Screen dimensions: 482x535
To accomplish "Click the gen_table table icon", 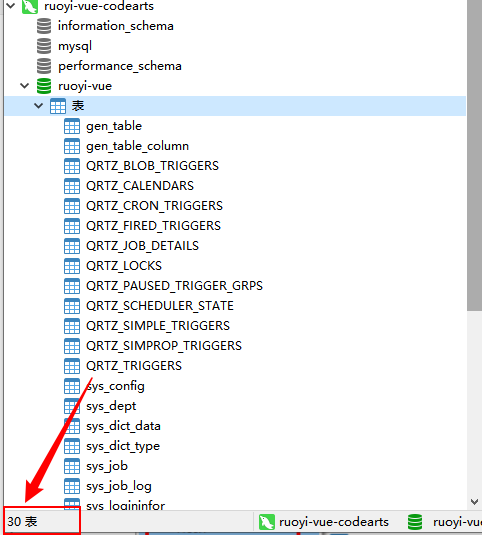I will coord(72,126).
